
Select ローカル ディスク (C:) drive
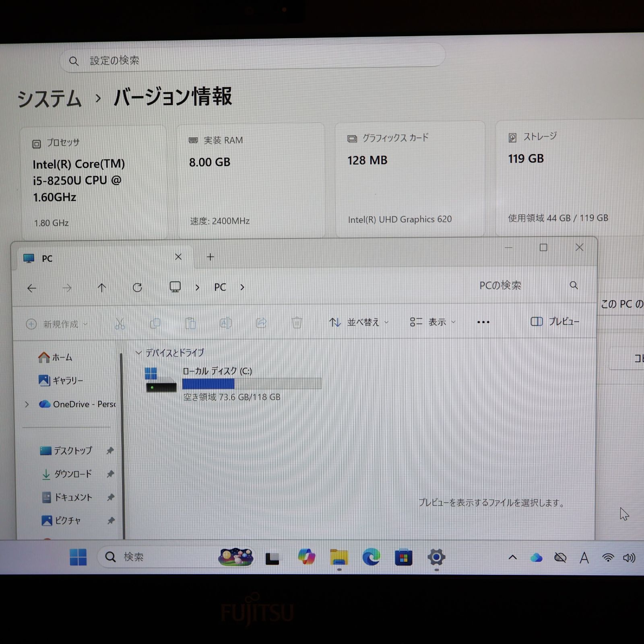tap(233, 384)
